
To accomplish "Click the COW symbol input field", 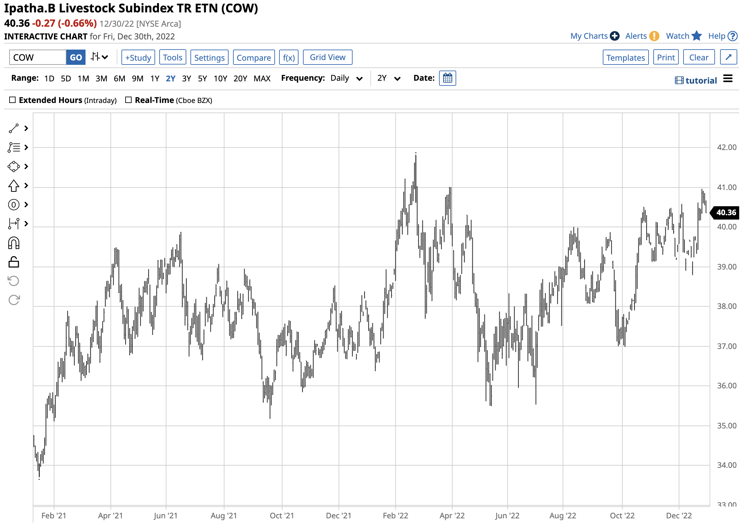I will tap(38, 58).
